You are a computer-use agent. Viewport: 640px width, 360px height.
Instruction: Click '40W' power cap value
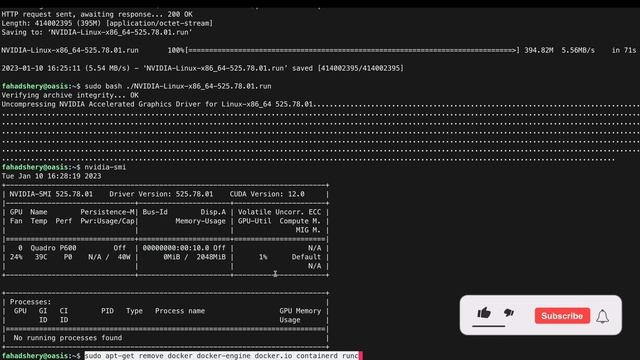124,257
